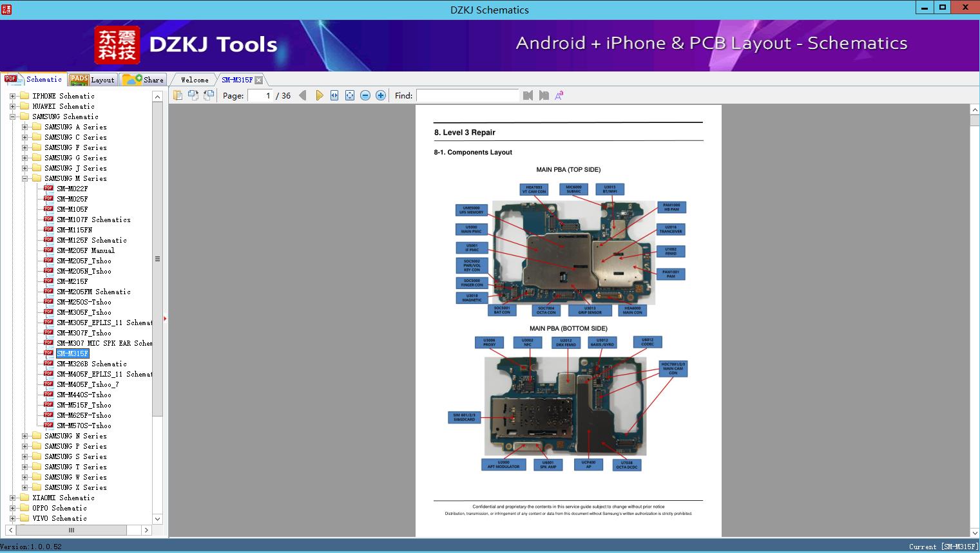The height and width of the screenshot is (553, 980).
Task: Expand the SAMSUNG G Series folder
Action: click(24, 158)
